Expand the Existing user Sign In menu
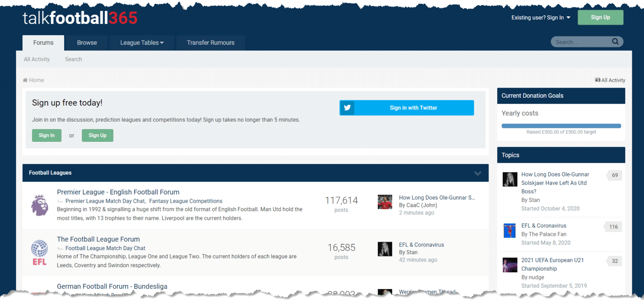 (540, 18)
